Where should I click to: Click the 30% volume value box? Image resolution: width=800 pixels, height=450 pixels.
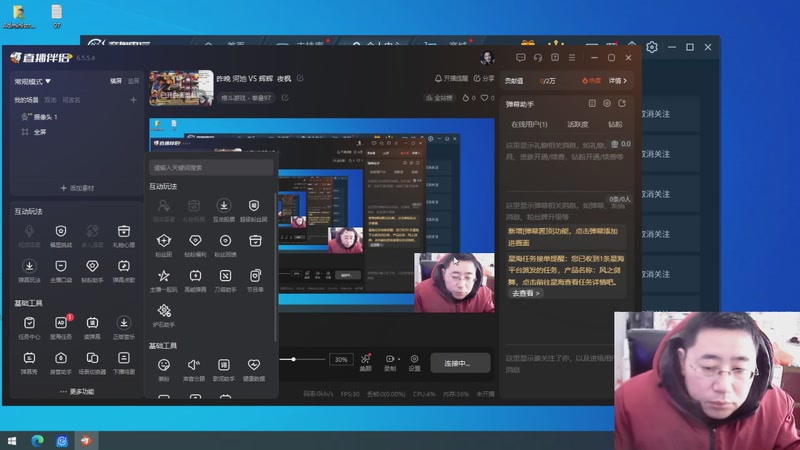coord(341,359)
